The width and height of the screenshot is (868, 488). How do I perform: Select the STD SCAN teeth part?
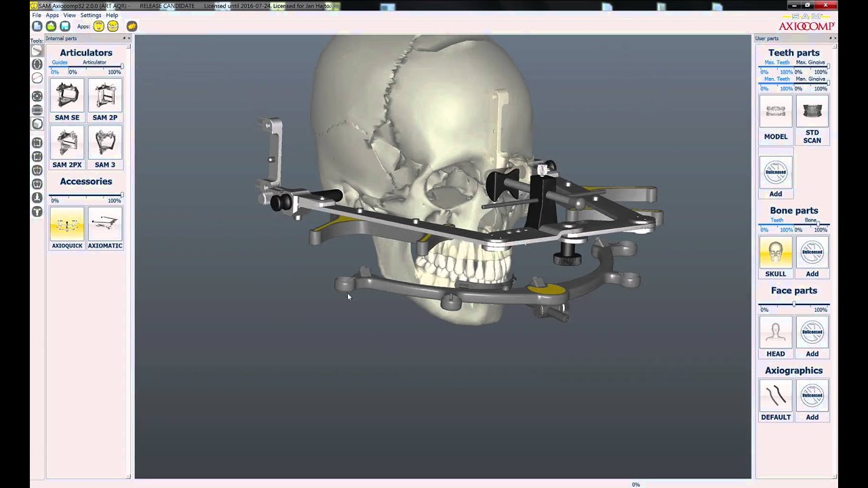[x=812, y=119]
